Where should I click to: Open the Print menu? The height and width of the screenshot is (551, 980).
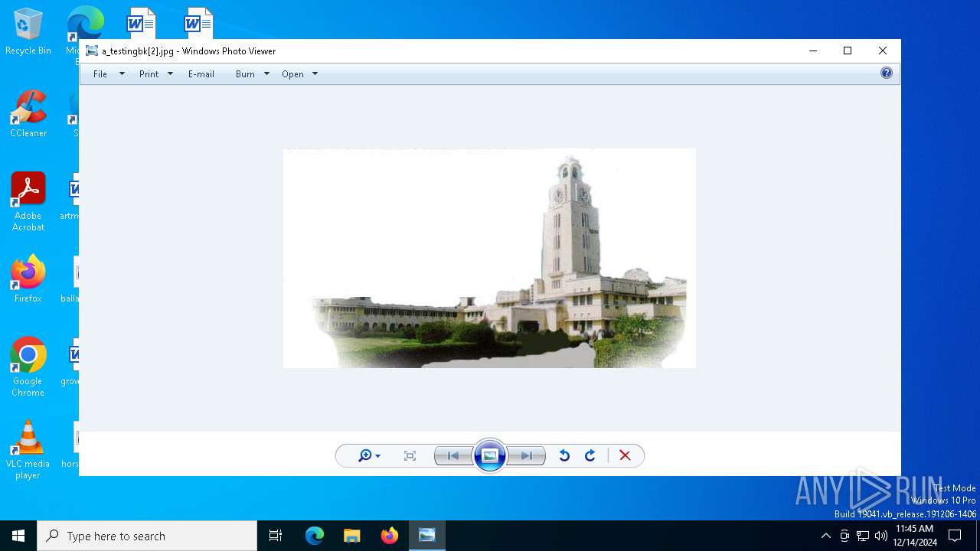click(x=149, y=74)
